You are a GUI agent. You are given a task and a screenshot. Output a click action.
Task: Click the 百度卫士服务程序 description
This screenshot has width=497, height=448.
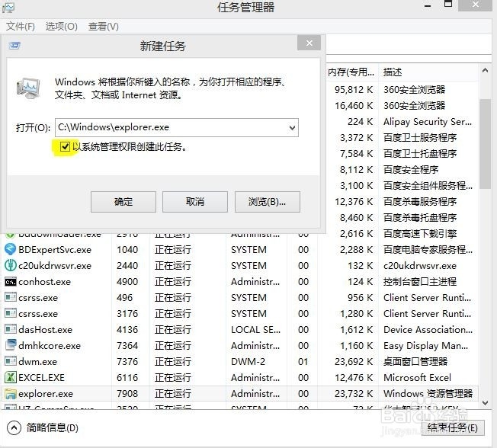click(420, 137)
